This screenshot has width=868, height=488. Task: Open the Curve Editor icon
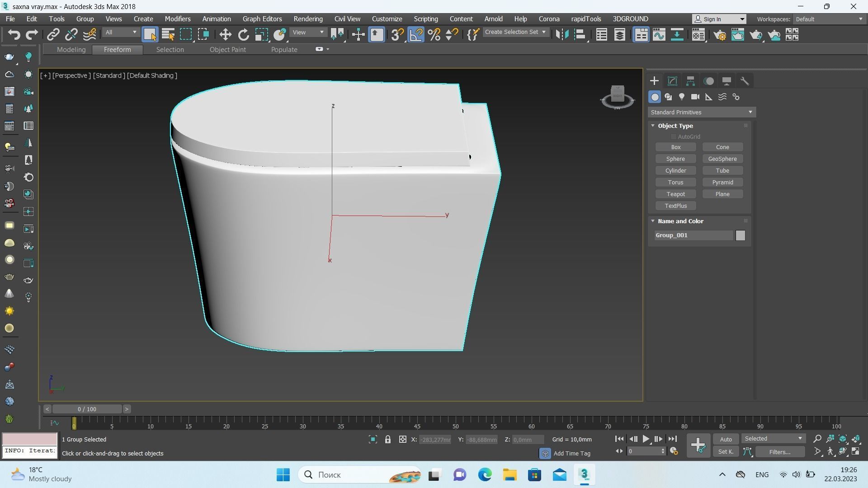[x=659, y=35]
